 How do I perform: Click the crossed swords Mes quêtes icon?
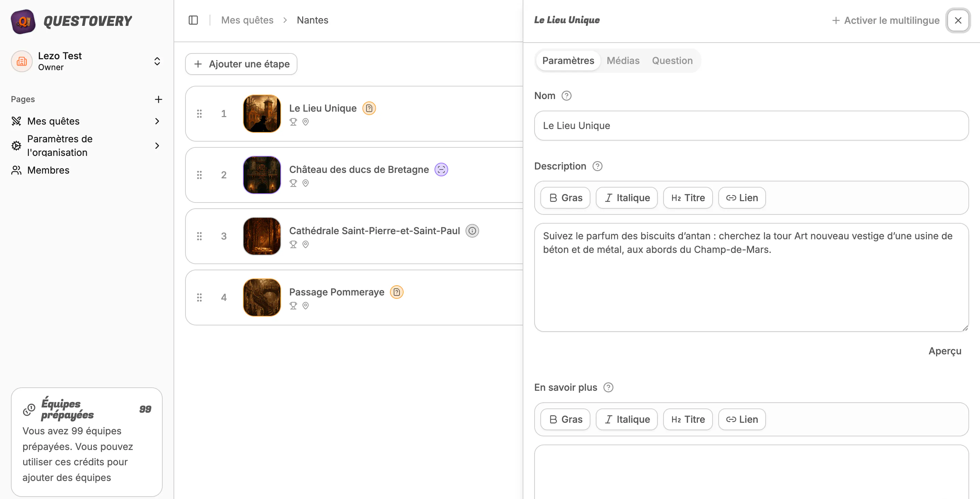16,121
